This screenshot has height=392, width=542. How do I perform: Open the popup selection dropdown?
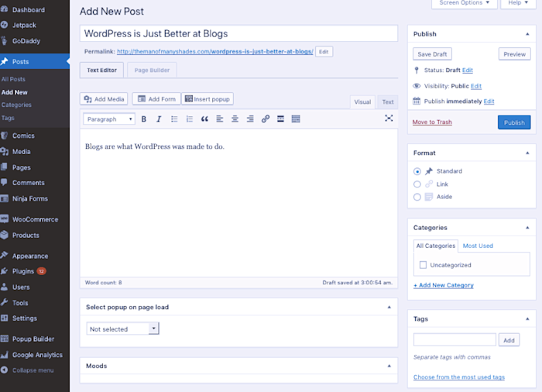point(122,328)
